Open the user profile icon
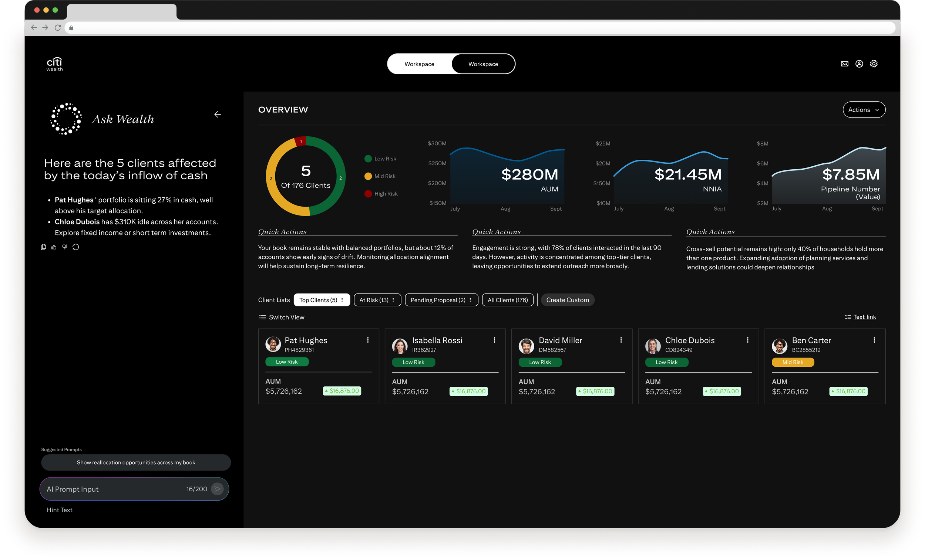This screenshot has height=560, width=925. pyautogui.click(x=859, y=64)
